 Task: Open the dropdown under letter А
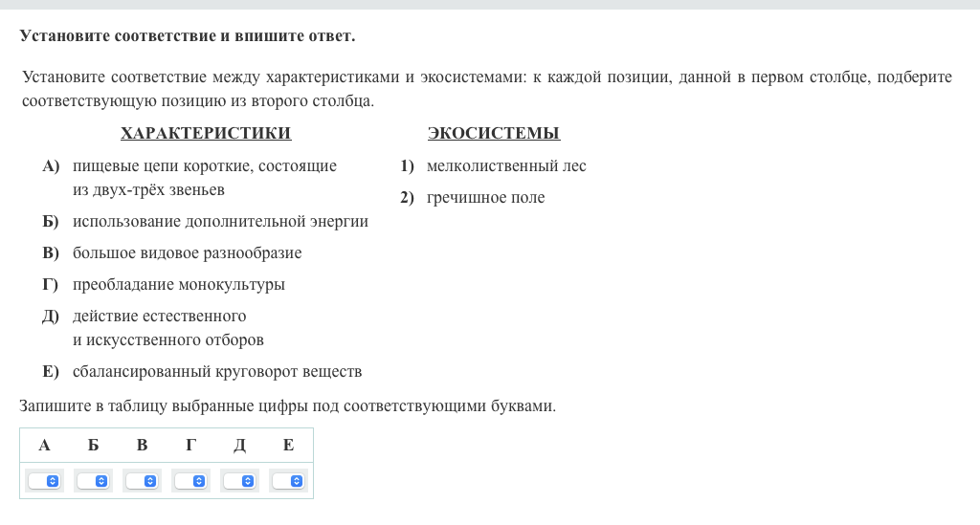pyautogui.click(x=45, y=481)
